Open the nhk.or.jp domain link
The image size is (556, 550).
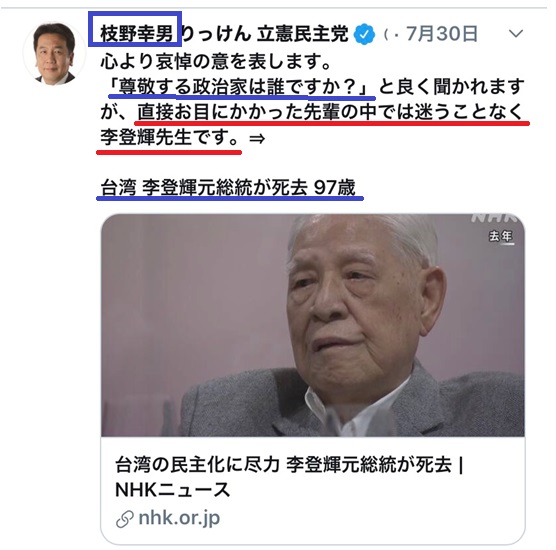[x=179, y=519]
